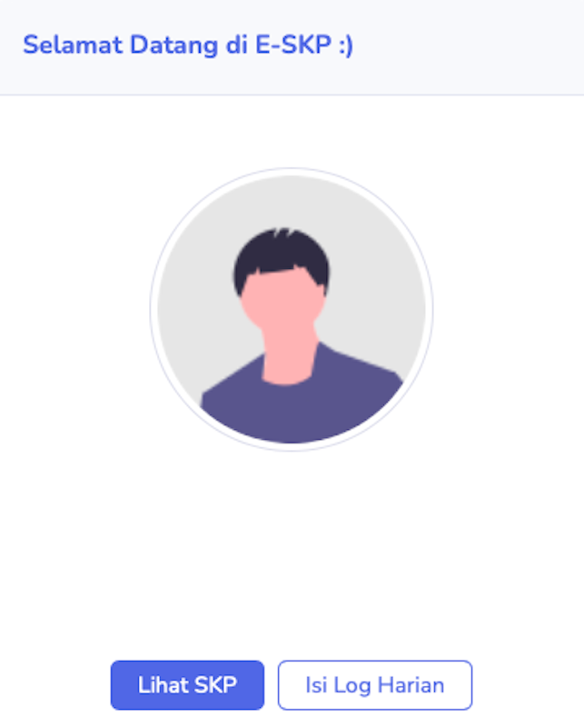Click the word SKP on the blue button
584x728 pixels.
215,684
